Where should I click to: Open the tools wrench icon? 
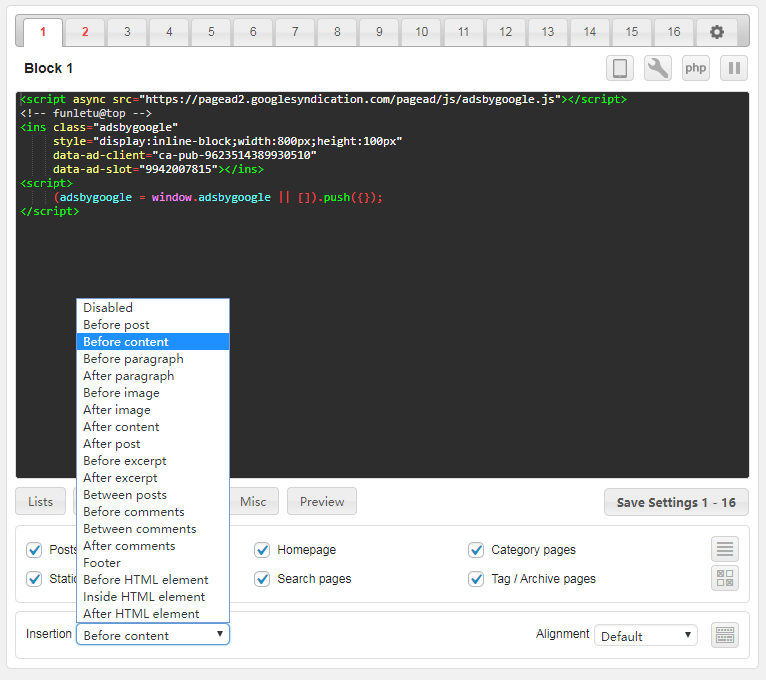658,68
